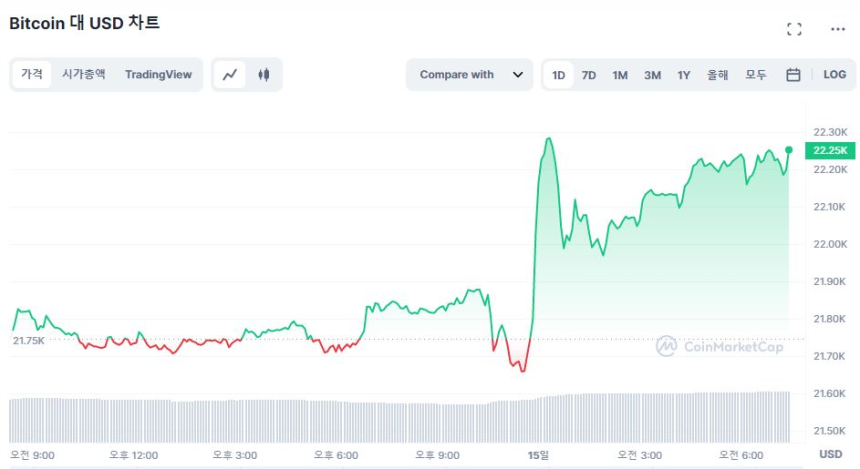The width and height of the screenshot is (860, 469).
Task: Click the green 22.25K current price label
Action: [x=830, y=150]
